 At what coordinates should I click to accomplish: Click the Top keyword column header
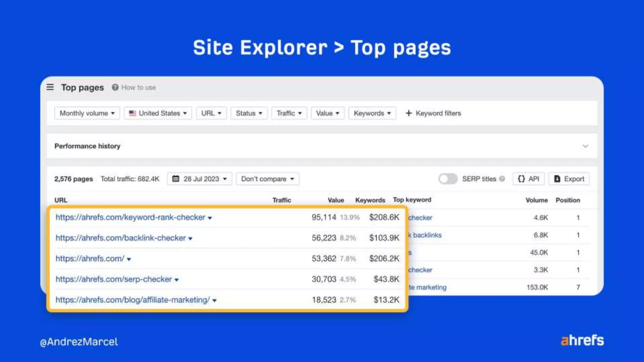coord(412,200)
